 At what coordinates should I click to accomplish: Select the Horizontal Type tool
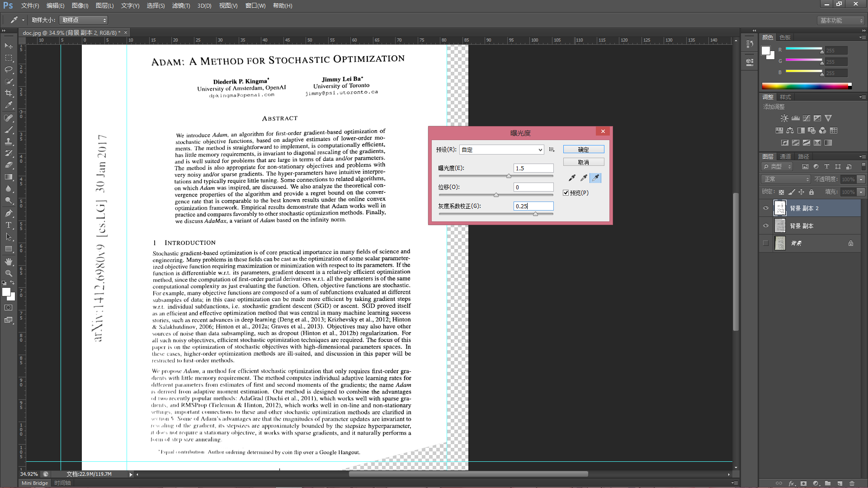[x=9, y=225]
